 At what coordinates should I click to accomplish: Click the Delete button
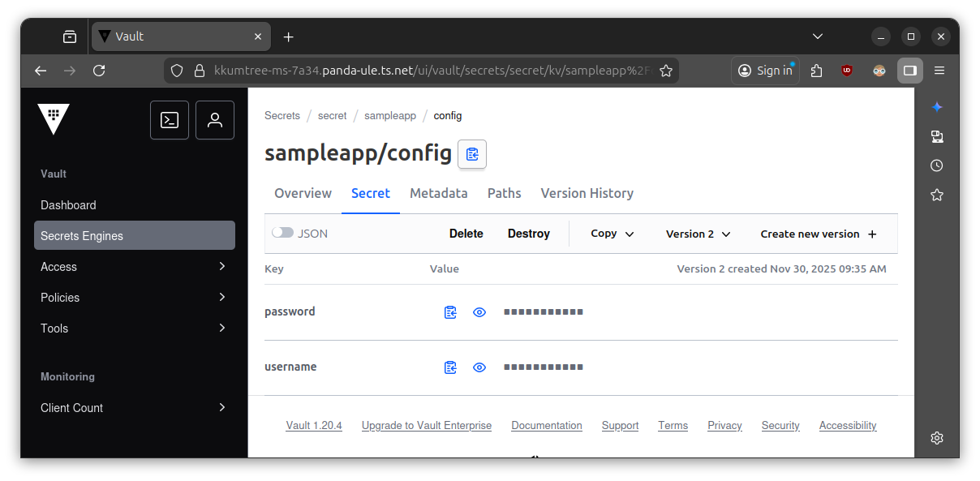466,234
